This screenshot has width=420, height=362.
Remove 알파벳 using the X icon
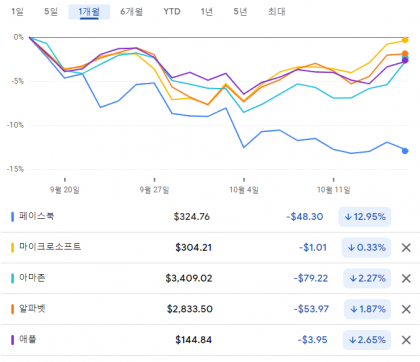(406, 309)
